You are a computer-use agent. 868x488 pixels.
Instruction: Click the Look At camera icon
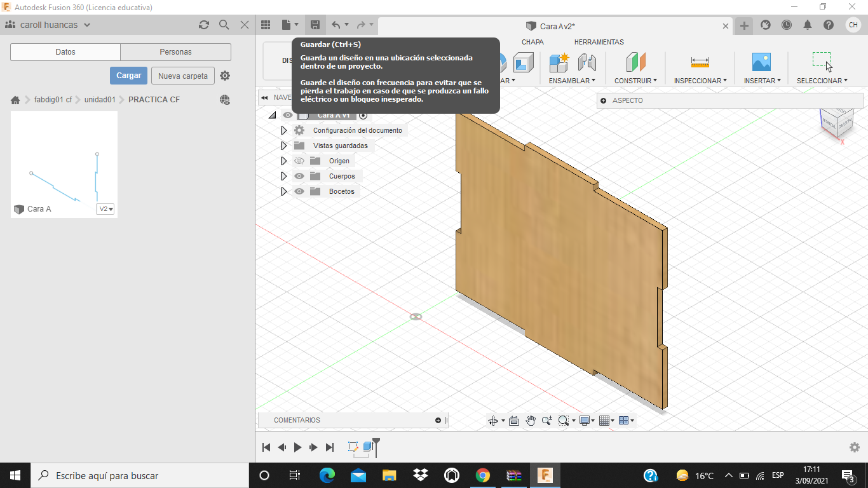(514, 421)
